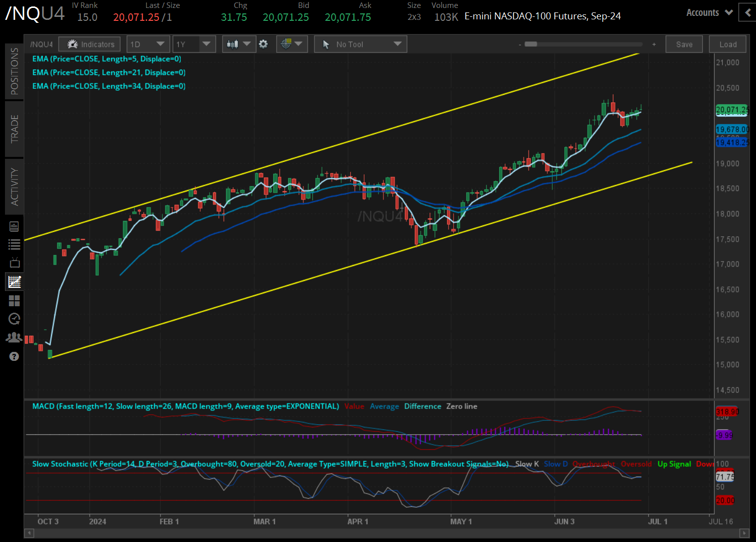Select the watchlist icon in sidebar
Viewport: 756px width, 542px height.
[x=14, y=244]
